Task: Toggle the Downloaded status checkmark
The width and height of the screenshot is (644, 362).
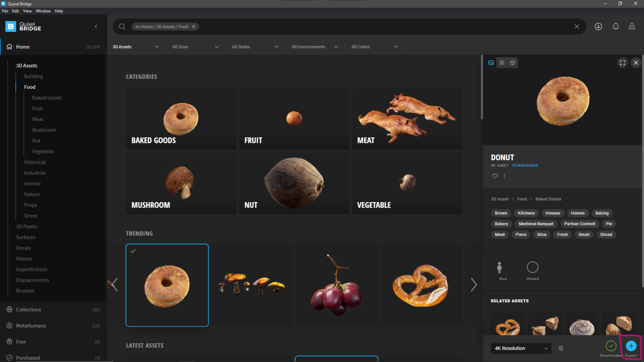Action: pos(611,346)
